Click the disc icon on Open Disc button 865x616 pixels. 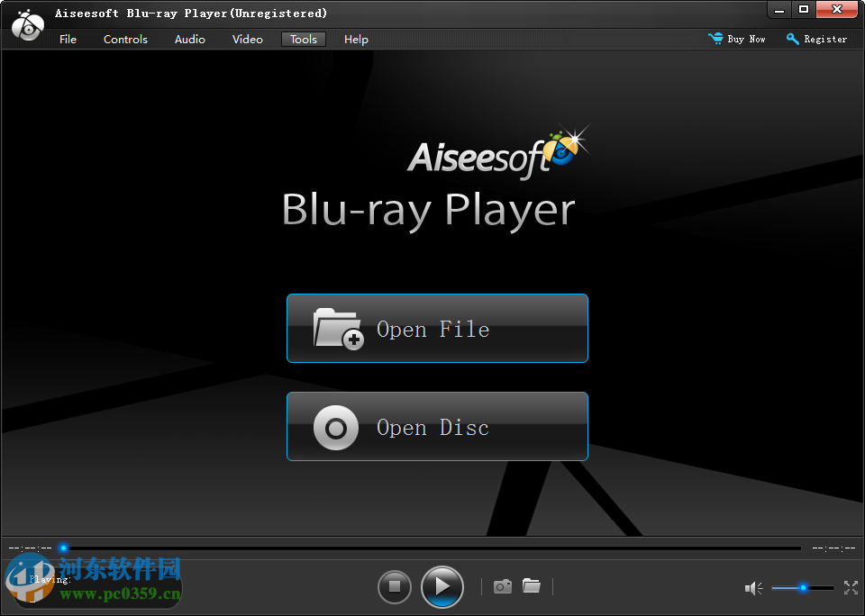pyautogui.click(x=336, y=427)
